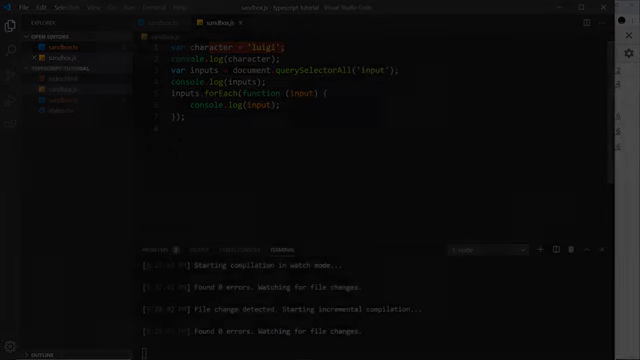Switch to the Output panel tab

199,250
